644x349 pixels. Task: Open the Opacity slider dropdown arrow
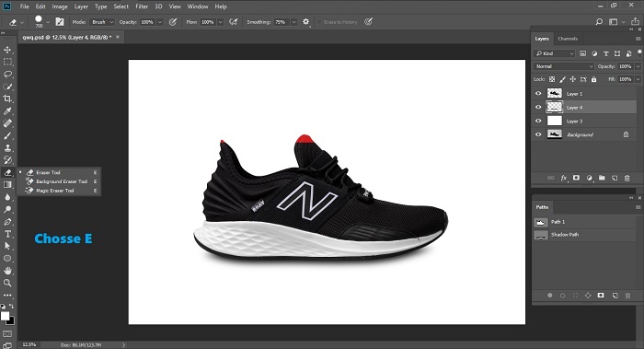pyautogui.click(x=160, y=22)
